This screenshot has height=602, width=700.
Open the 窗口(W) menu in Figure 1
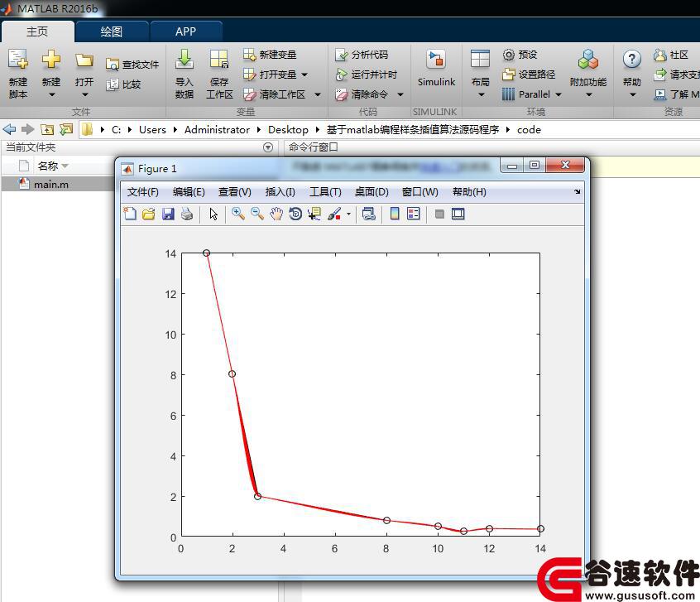point(420,192)
